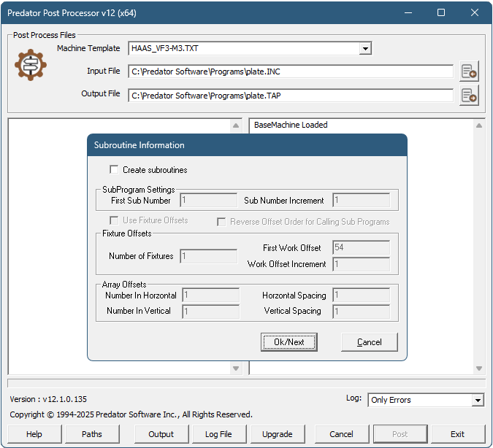Click the Output File browse icon
Screen dimensions: 493x448
(469, 96)
